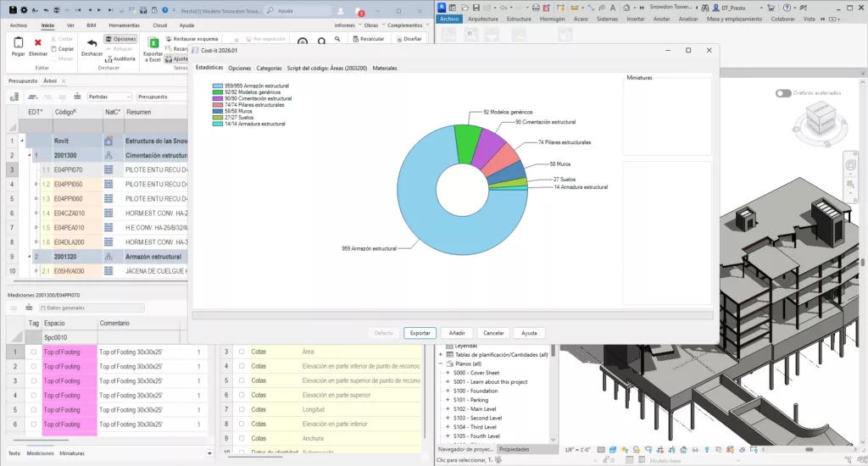Open the Informes dropdown menu
Image resolution: width=868 pixels, height=466 pixels.
[x=348, y=25]
